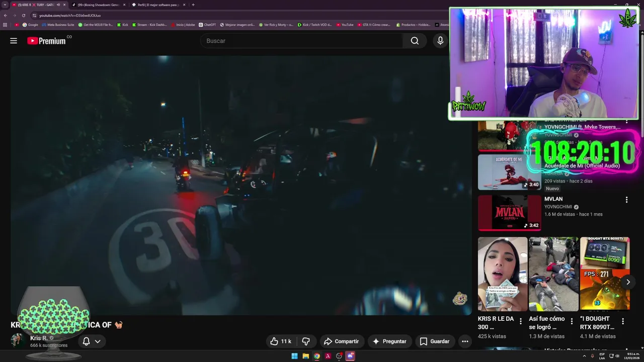Open a new browser tab

193,5
